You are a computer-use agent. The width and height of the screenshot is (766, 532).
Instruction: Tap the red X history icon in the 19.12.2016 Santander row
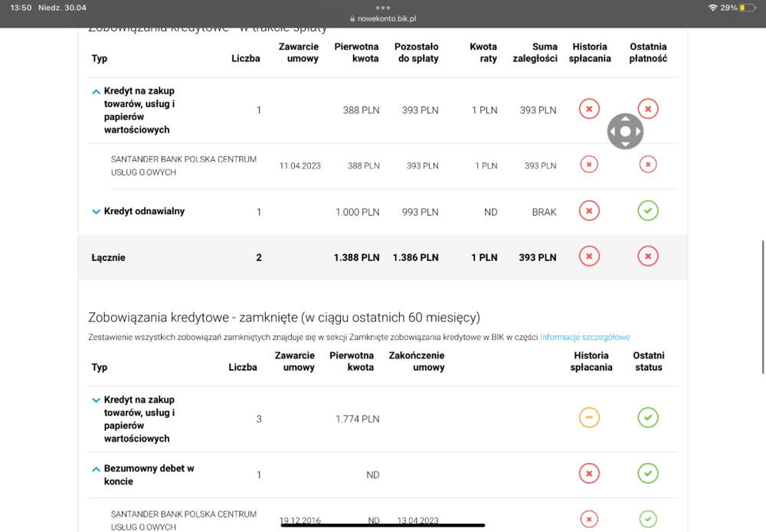tap(589, 519)
